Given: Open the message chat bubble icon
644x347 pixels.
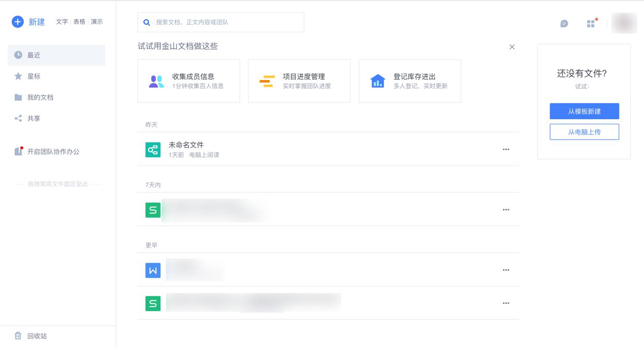Looking at the screenshot, I should point(564,24).
